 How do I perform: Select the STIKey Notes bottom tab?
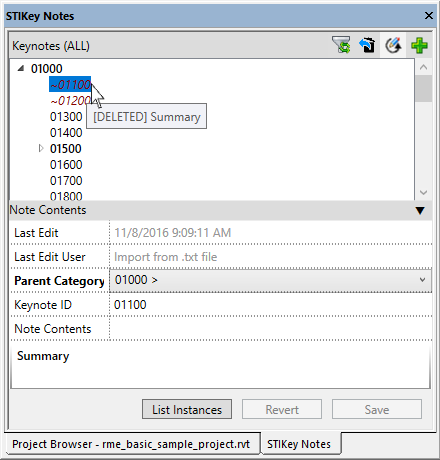coord(299,444)
